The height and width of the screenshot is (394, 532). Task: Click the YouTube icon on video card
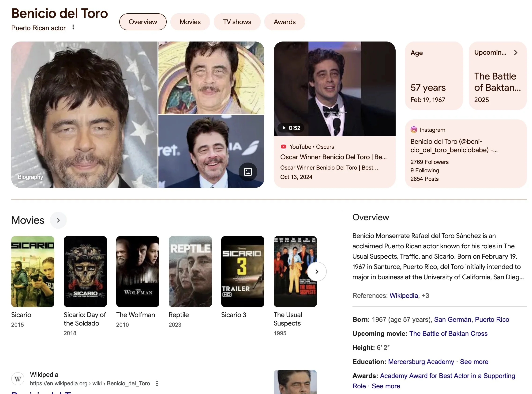[x=283, y=147]
